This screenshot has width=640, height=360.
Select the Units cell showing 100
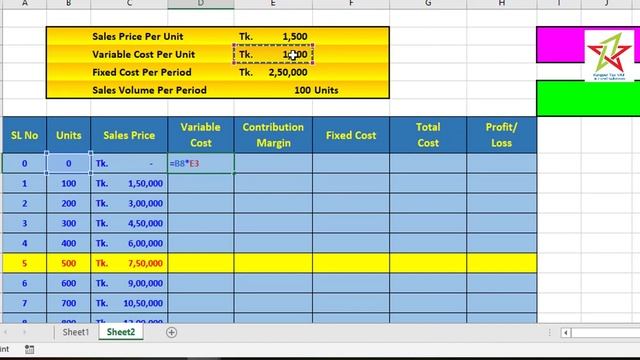click(69, 183)
